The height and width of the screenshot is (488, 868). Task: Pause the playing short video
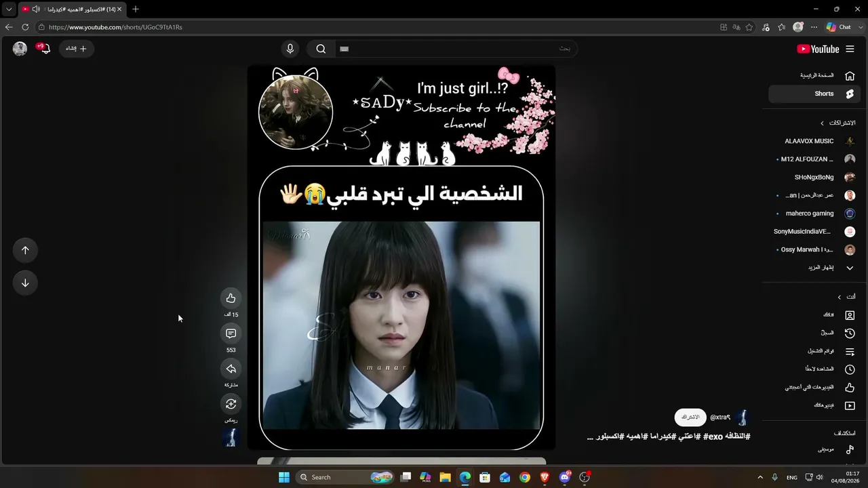click(401, 258)
